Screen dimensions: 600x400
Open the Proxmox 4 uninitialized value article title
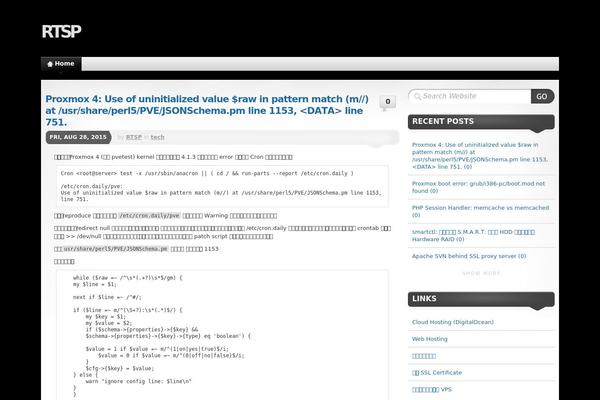click(207, 110)
